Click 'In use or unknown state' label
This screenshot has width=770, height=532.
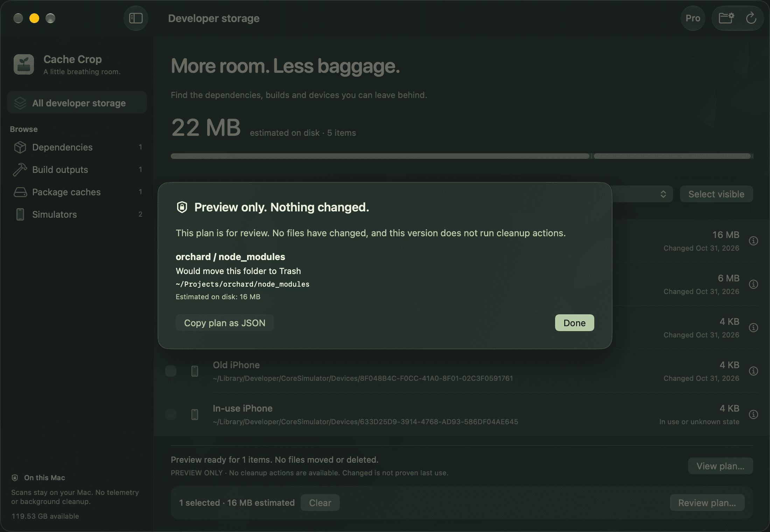pyautogui.click(x=699, y=422)
